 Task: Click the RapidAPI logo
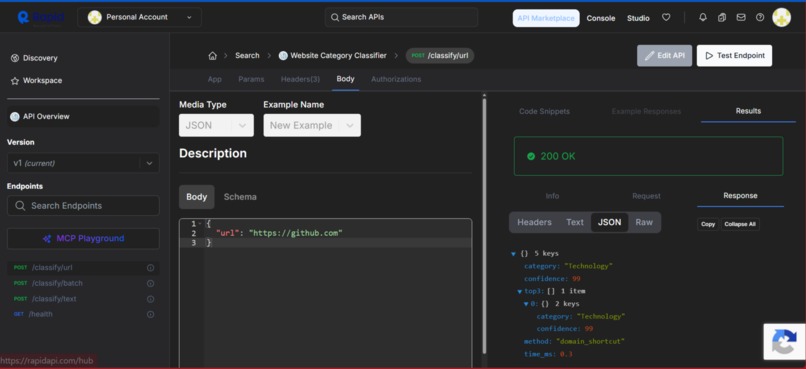pyautogui.click(x=40, y=17)
